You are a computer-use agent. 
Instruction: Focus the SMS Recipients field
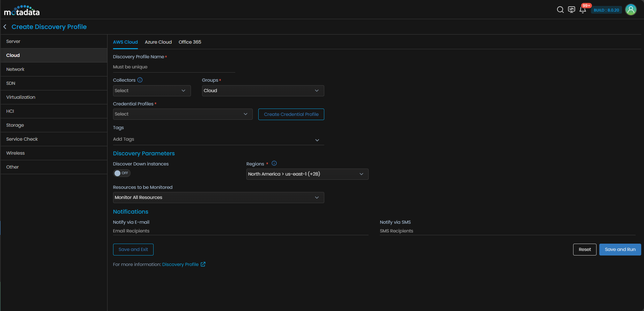(508, 231)
